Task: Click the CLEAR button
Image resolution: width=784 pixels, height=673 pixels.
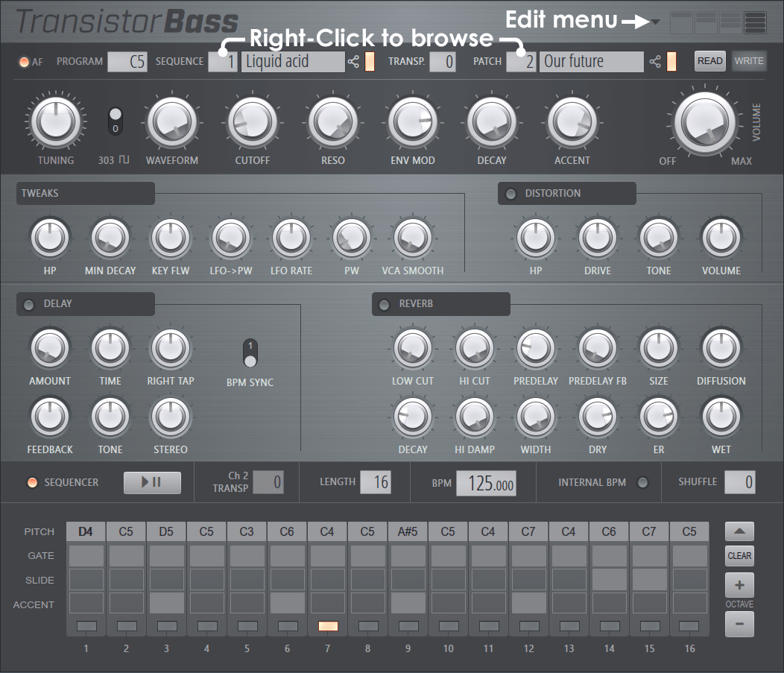Action: (739, 556)
